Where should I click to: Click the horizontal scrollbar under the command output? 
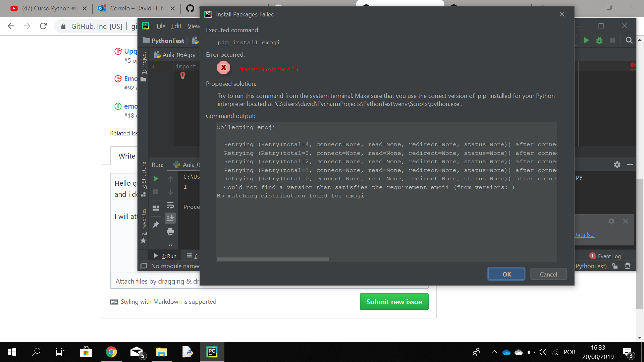[x=273, y=259]
